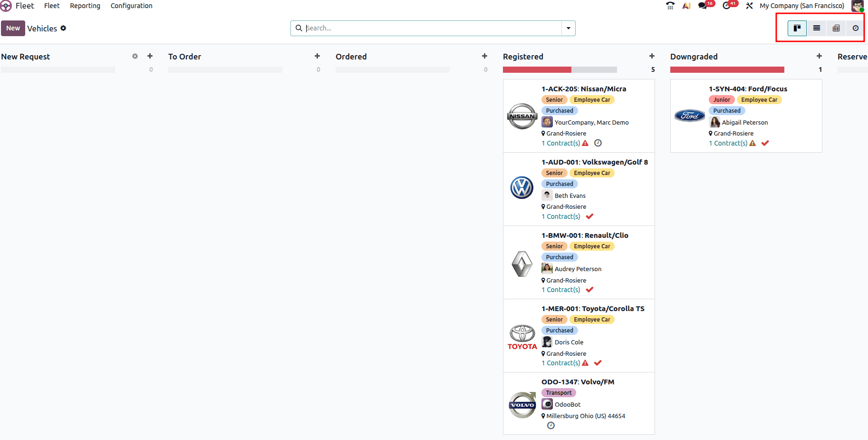Quick add a vehicle in To Order
Image resolution: width=868 pixels, height=440 pixels.
318,56
